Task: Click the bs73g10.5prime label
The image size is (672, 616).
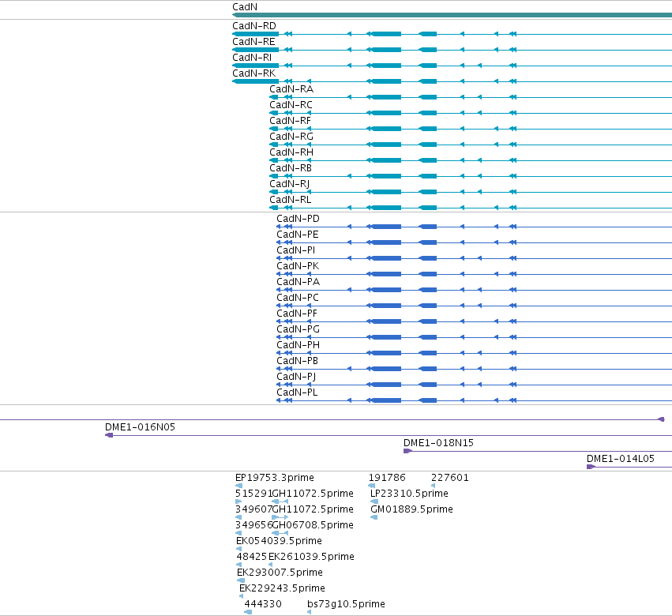Action: [347, 604]
